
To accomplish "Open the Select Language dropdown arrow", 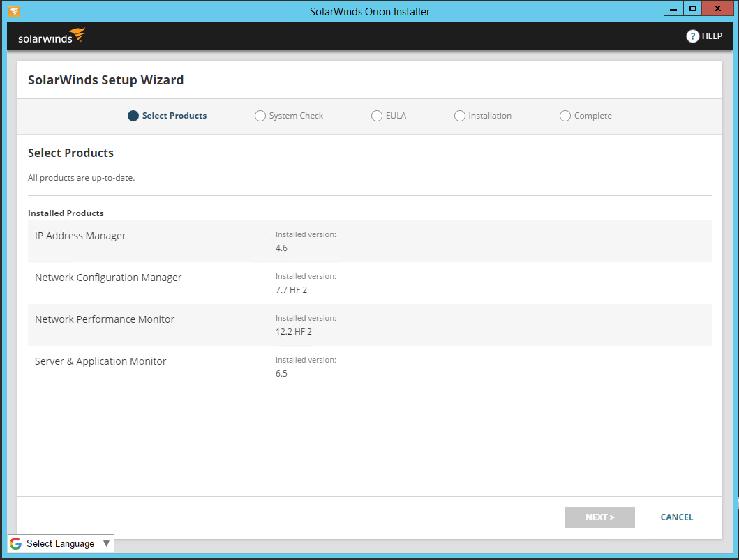I will click(106, 543).
